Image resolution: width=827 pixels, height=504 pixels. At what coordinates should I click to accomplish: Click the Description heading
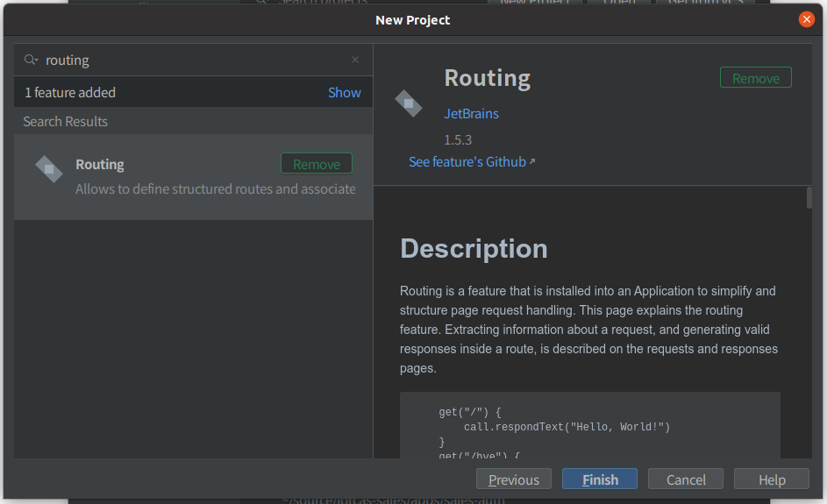click(474, 248)
